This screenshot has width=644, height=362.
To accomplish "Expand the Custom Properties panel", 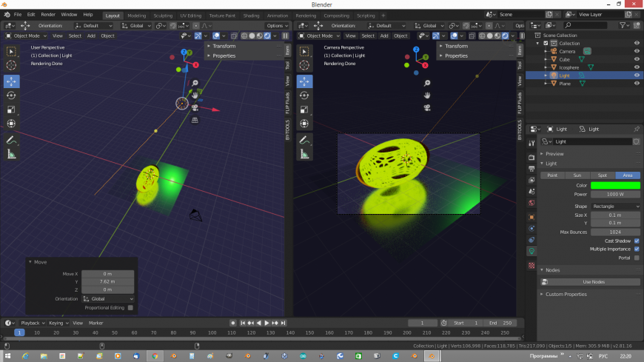I will [x=566, y=294].
